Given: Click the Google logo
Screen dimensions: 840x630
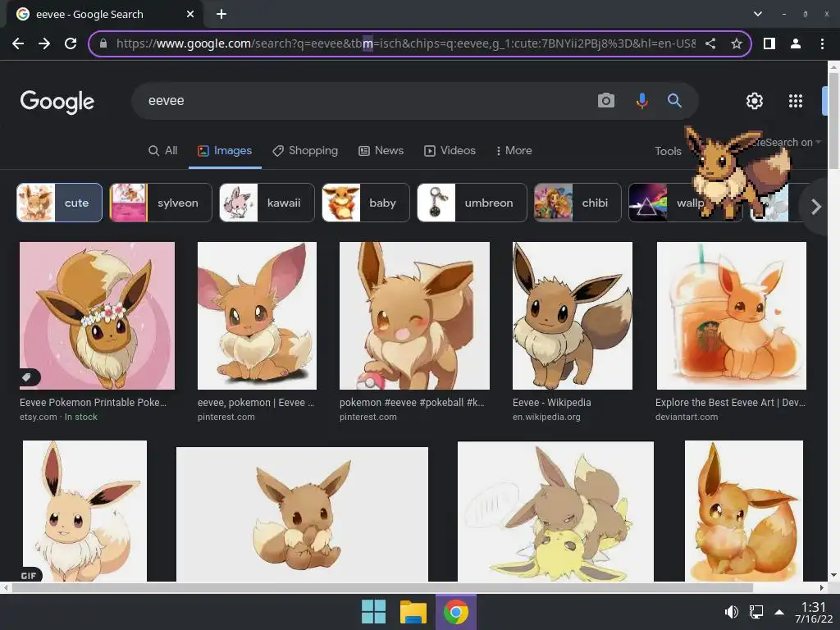Looking at the screenshot, I should pos(57,101).
